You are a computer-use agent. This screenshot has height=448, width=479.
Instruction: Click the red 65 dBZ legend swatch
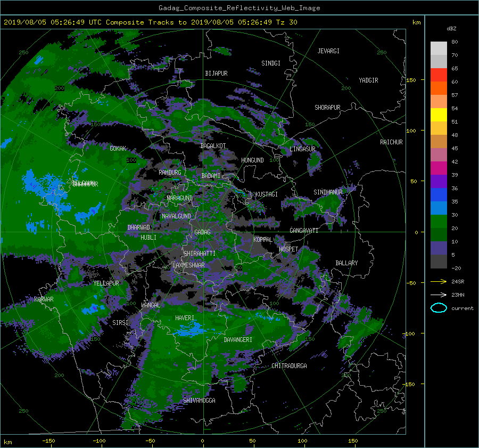[x=439, y=75]
